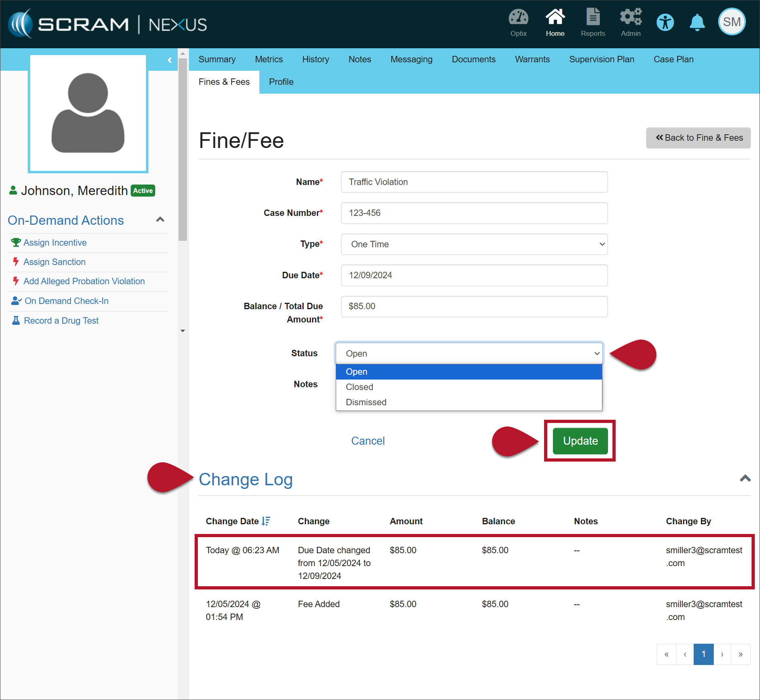Select Closed in the Status dropdown
This screenshot has height=700, width=760.
click(359, 387)
